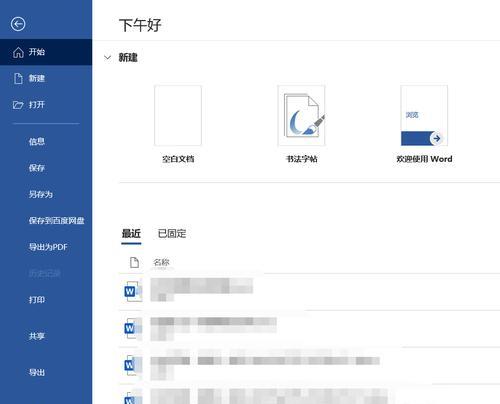
Task: Collapse the 新建 section chevron
Action: (x=107, y=58)
